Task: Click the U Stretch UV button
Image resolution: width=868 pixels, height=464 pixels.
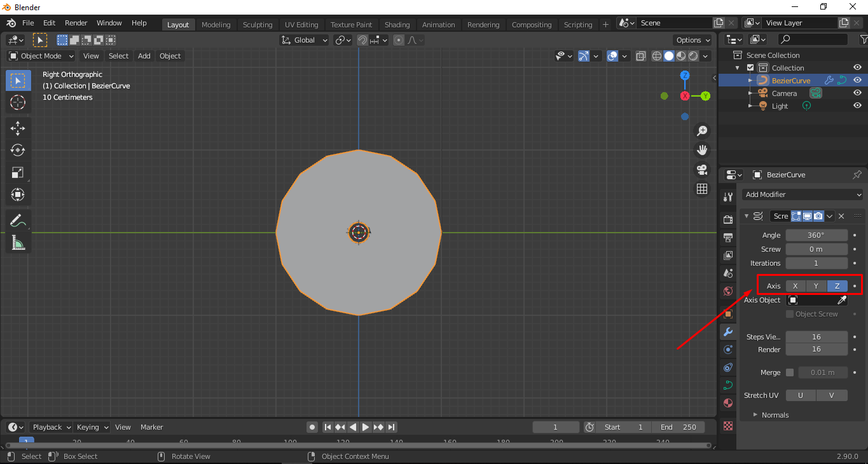Action: [x=800, y=395]
